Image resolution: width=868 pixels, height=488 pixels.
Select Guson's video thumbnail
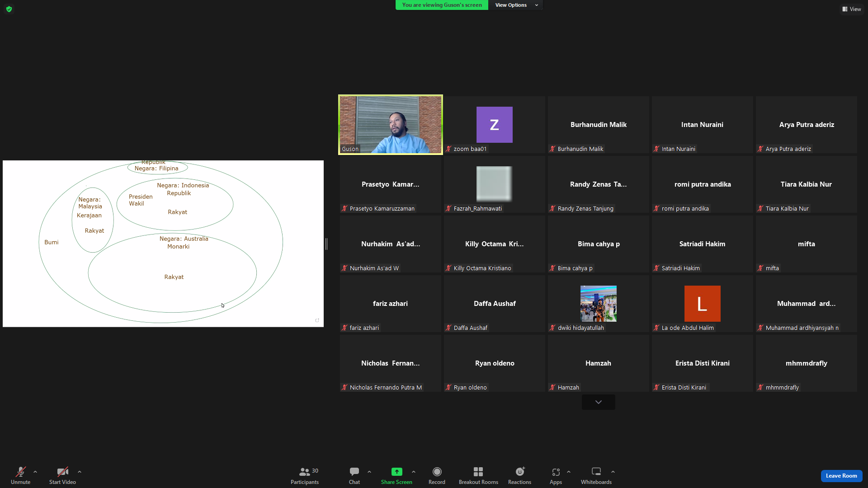coord(391,125)
